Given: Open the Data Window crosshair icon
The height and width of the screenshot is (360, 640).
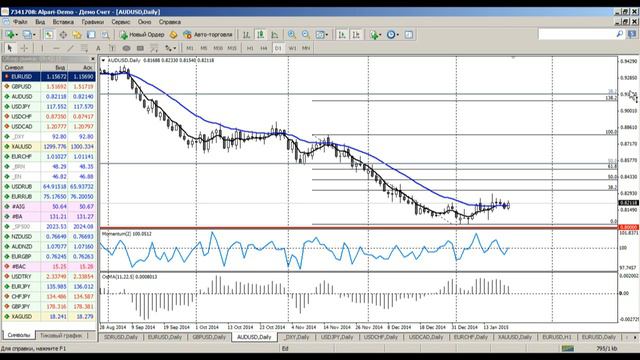Looking at the screenshot, I should [x=63, y=35].
